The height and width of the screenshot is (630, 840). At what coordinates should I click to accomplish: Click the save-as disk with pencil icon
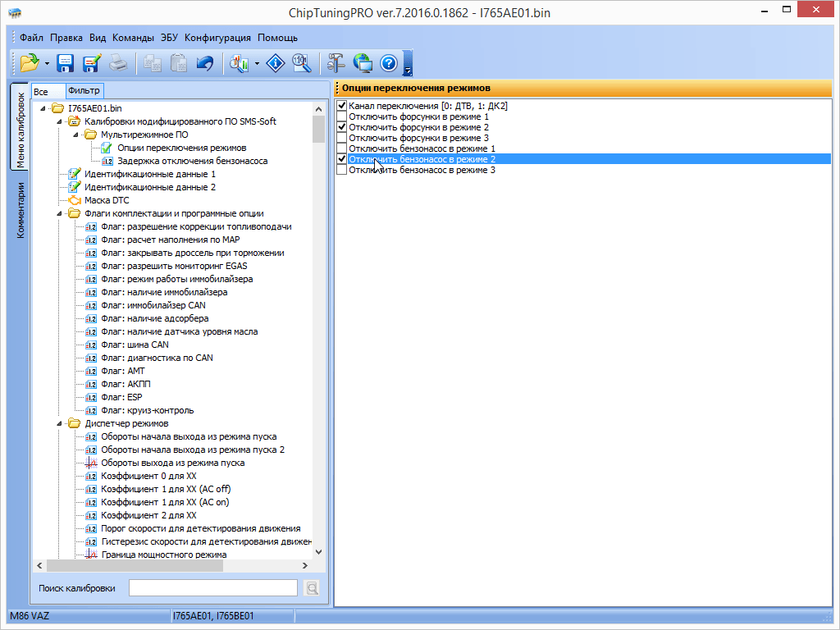pos(91,62)
